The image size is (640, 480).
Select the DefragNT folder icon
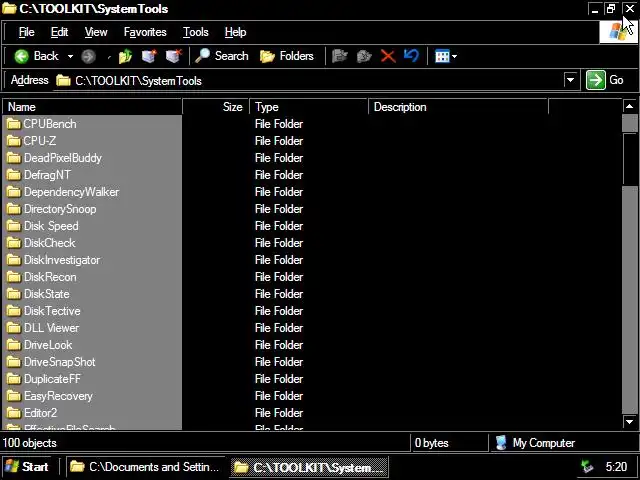tap(13, 175)
